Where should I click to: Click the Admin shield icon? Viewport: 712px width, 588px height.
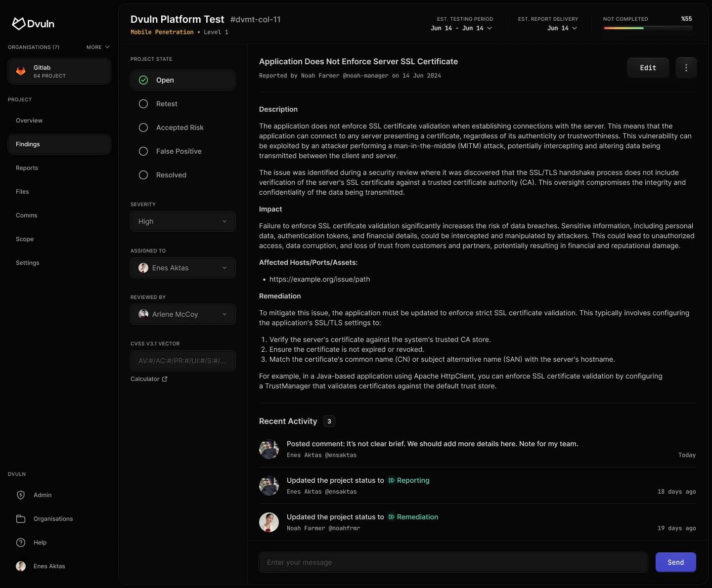click(21, 495)
